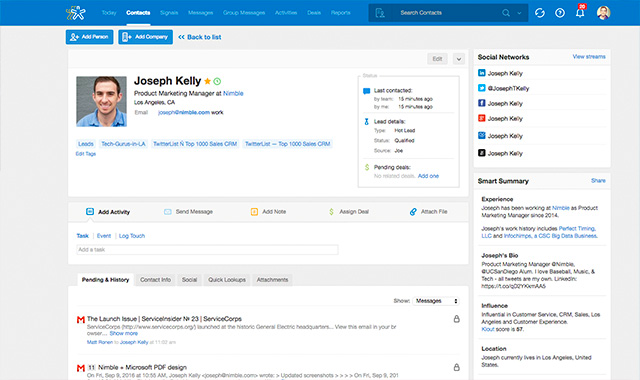
Task: Expand the search contacts filter chevron
Action: (x=519, y=13)
